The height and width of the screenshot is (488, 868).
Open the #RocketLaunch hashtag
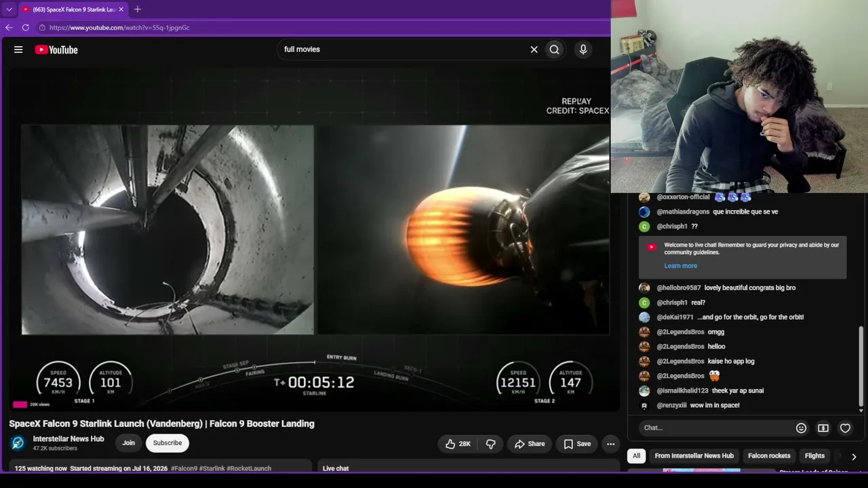click(249, 468)
